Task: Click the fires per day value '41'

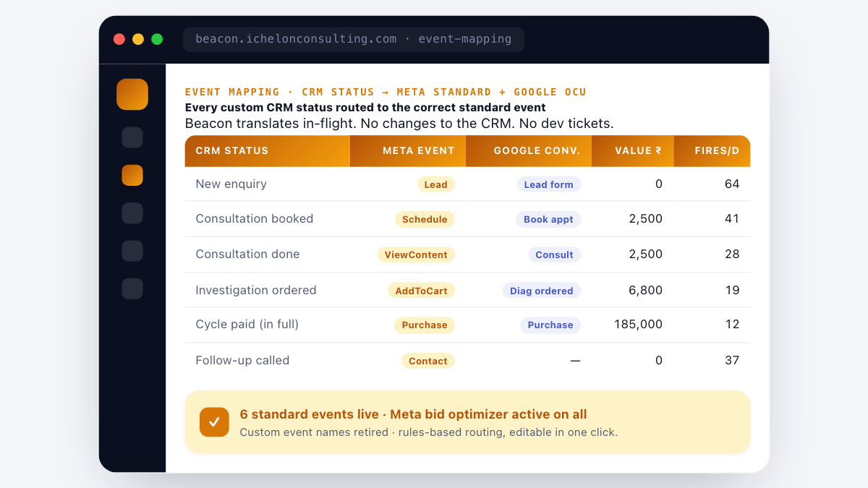Action: pyautogui.click(x=732, y=219)
